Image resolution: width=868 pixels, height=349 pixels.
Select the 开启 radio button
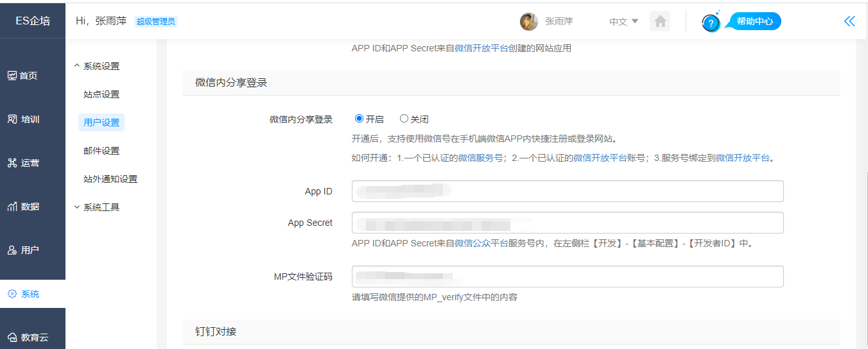(360, 119)
